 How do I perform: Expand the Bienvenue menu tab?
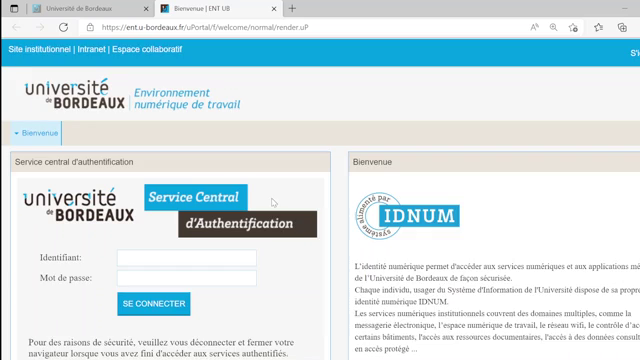[36, 133]
